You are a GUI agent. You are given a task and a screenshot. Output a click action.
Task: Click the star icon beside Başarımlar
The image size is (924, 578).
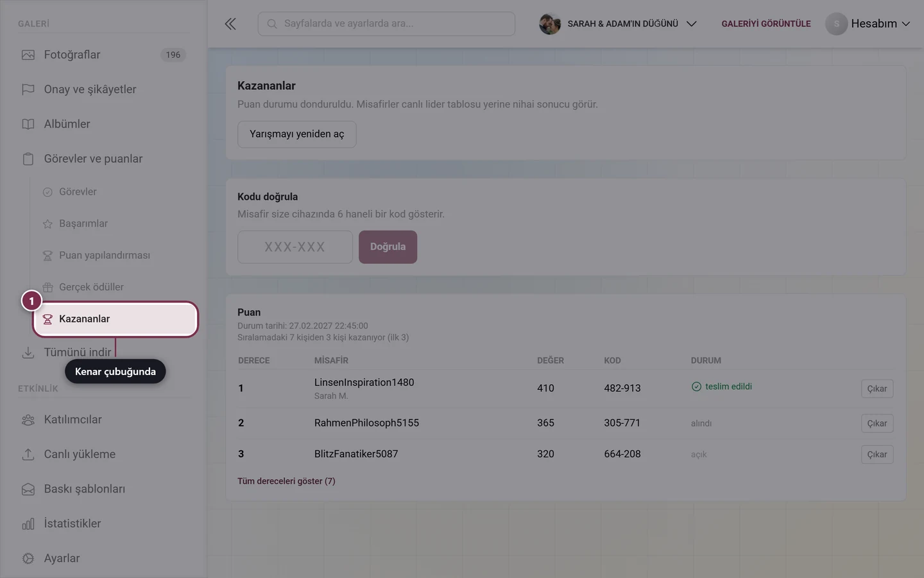(x=47, y=224)
